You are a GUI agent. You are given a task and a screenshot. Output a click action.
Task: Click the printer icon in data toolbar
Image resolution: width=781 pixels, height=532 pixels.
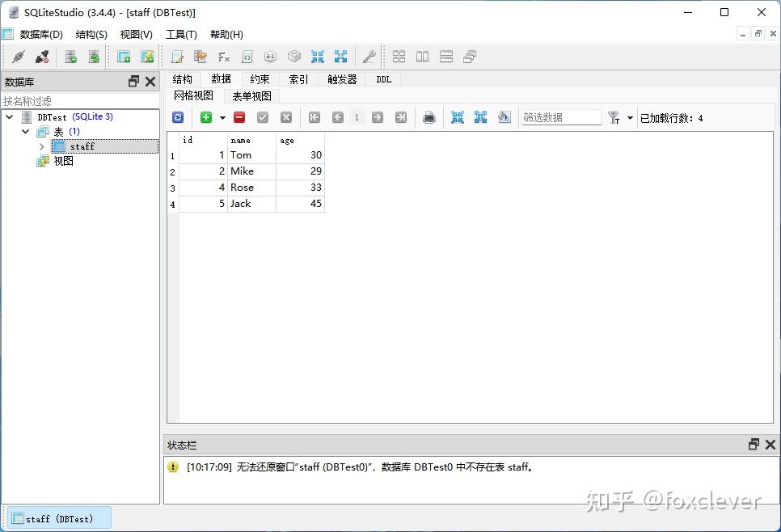(428, 117)
